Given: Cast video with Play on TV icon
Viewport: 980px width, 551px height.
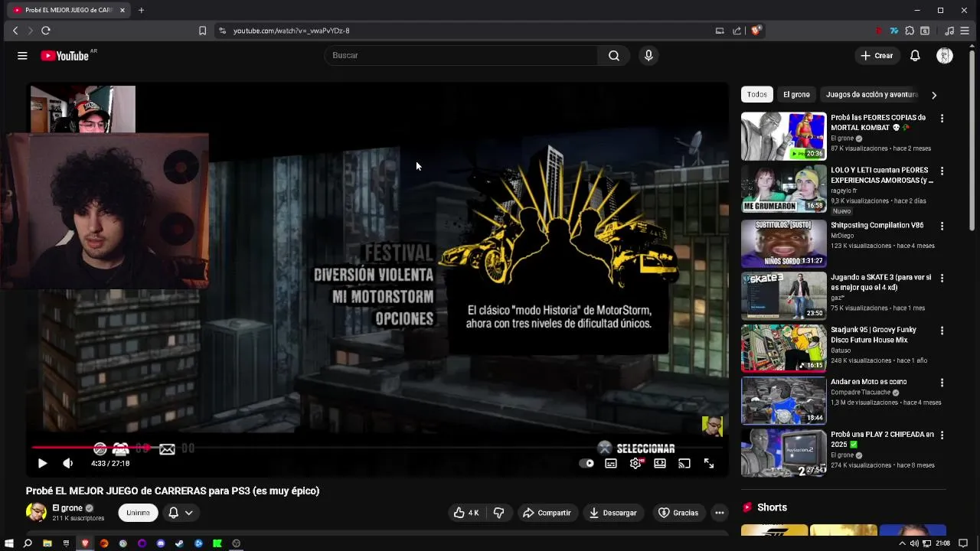Looking at the screenshot, I should point(684,464).
